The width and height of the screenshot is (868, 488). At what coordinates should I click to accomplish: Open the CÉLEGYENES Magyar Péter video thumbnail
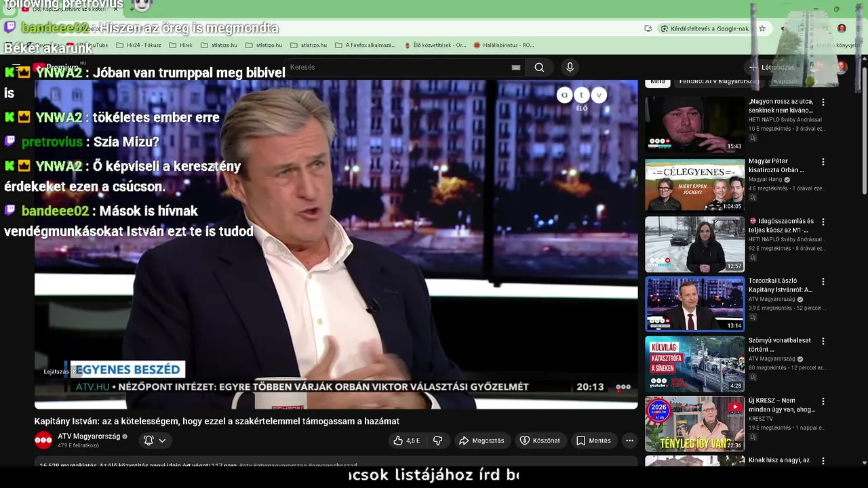(x=694, y=184)
